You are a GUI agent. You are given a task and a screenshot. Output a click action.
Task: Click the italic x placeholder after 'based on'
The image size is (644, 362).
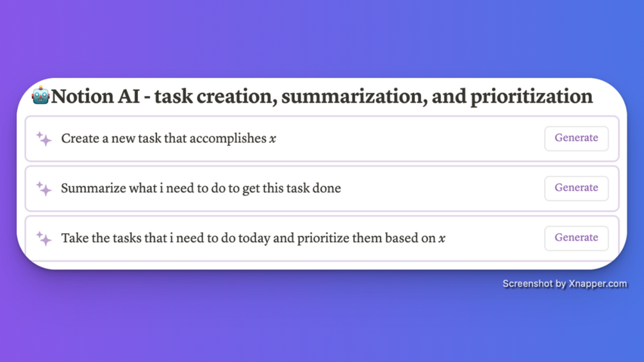pyautogui.click(x=442, y=239)
